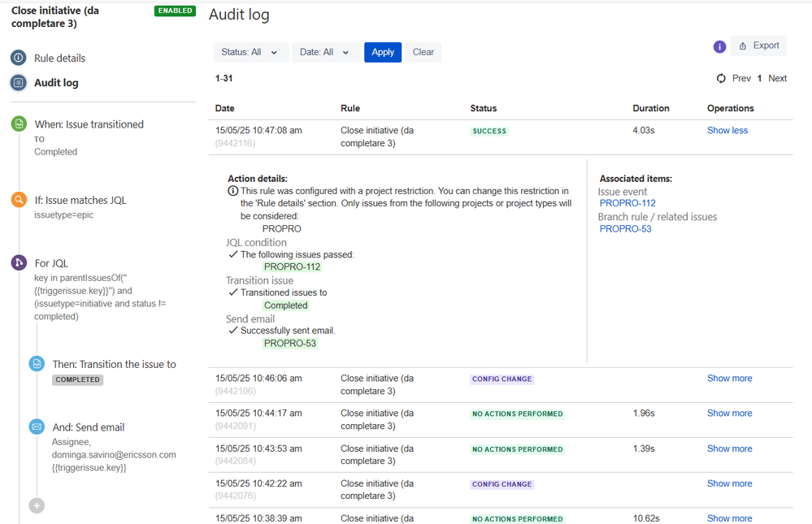Click the Rule column header
The height and width of the screenshot is (524, 812).
[x=350, y=108]
